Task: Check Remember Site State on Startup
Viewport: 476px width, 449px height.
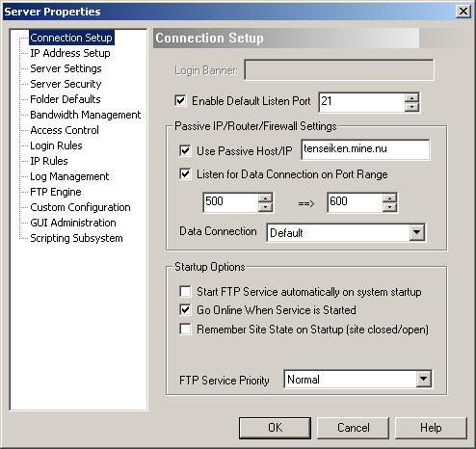Action: [185, 330]
